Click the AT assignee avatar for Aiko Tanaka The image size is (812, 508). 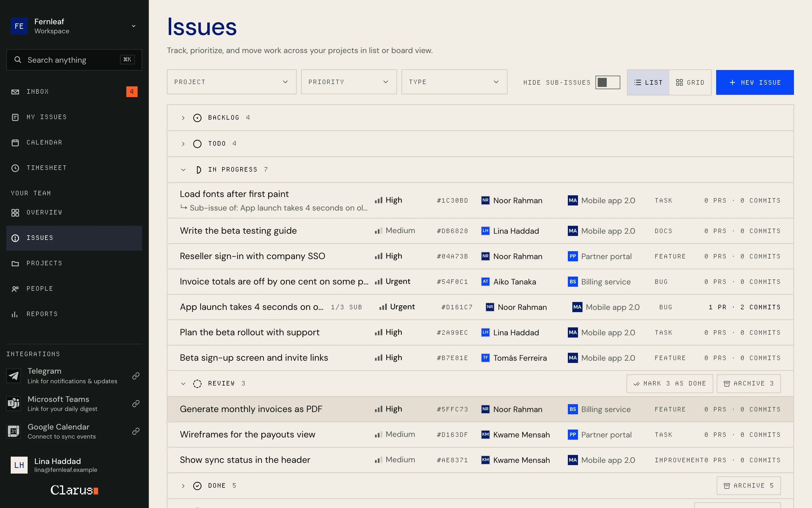click(x=486, y=282)
